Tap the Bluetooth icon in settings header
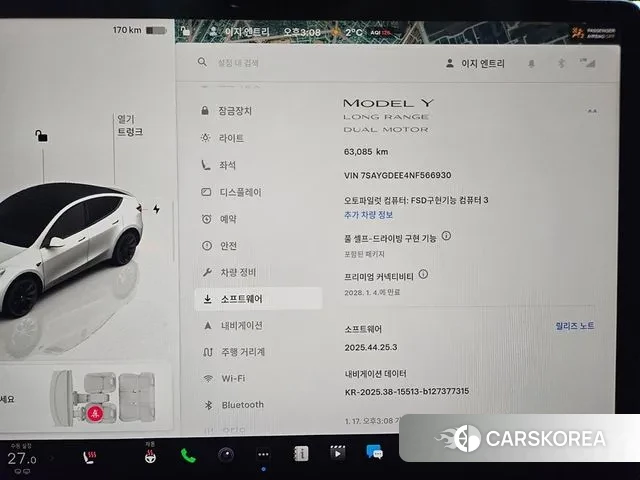The height and width of the screenshot is (480, 640). click(561, 63)
